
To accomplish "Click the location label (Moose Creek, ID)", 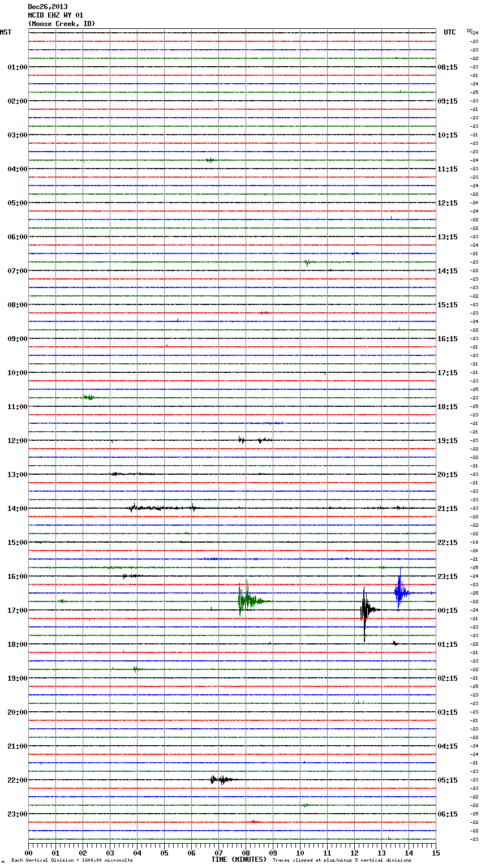I will pos(62,24).
